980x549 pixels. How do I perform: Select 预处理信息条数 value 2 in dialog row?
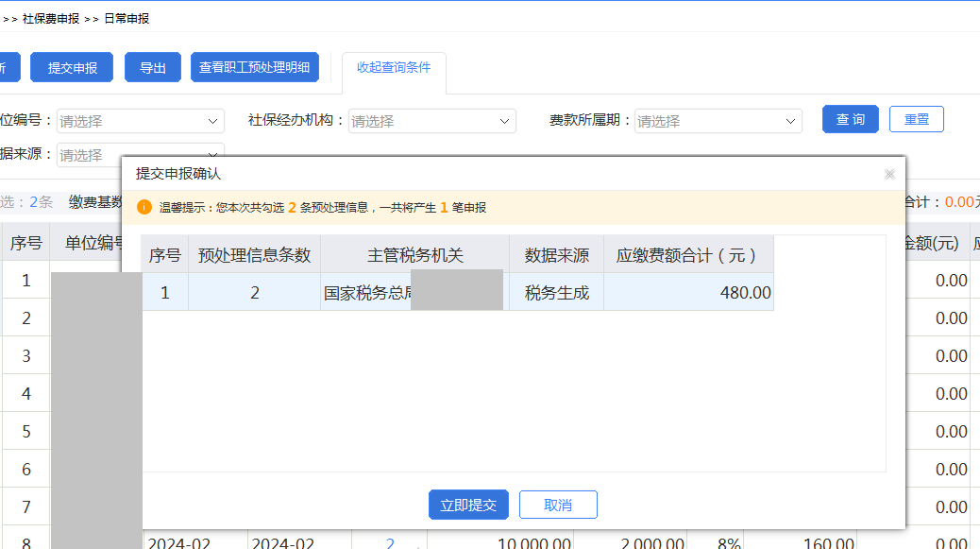point(254,293)
